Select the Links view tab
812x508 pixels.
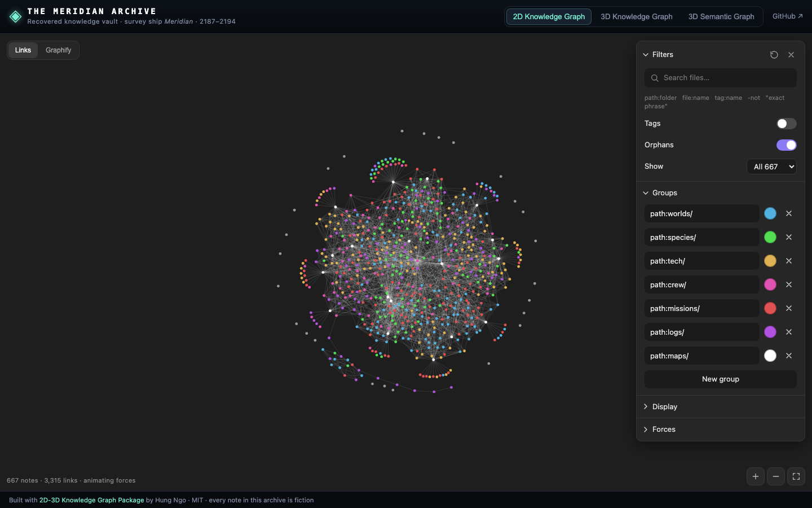tap(23, 50)
